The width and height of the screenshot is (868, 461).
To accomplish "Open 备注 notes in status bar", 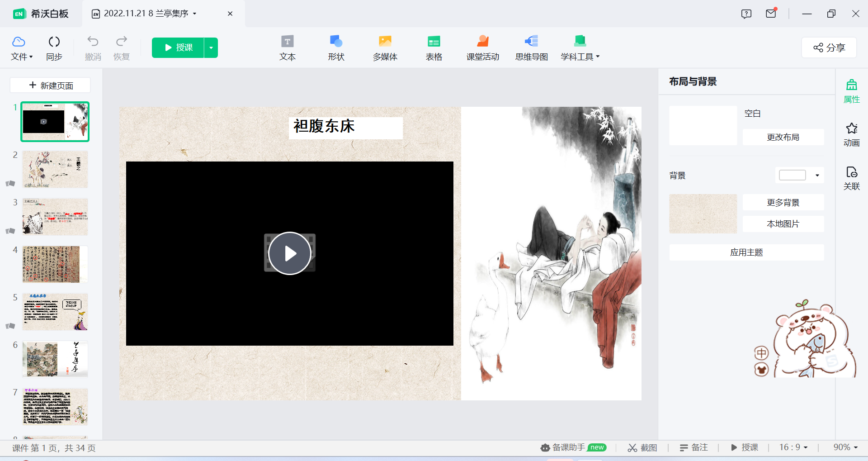I will pyautogui.click(x=693, y=447).
